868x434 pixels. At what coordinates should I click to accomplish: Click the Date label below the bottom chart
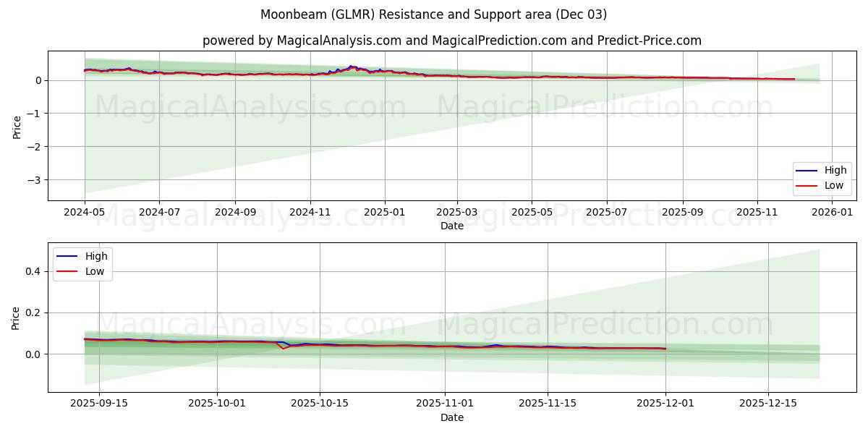(x=452, y=417)
